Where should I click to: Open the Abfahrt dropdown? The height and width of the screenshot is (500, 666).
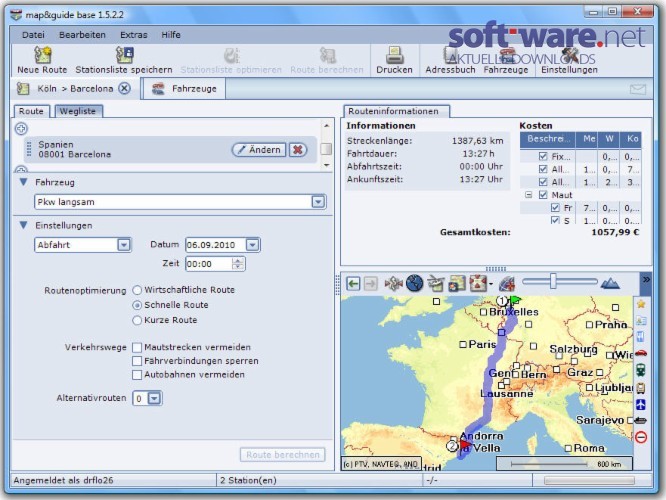pos(124,245)
